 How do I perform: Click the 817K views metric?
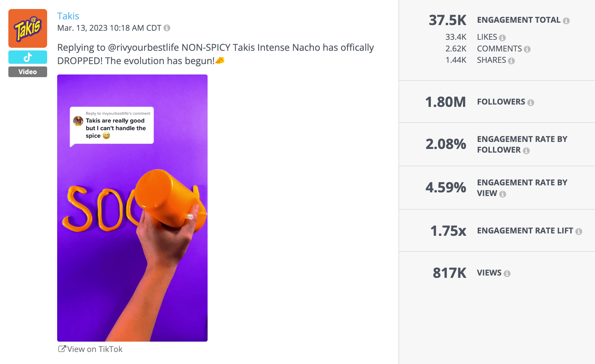coord(449,273)
